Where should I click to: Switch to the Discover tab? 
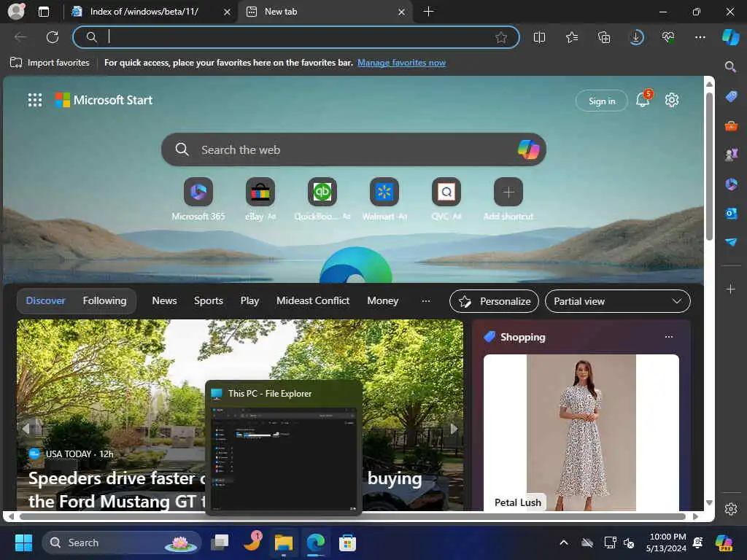(x=46, y=301)
